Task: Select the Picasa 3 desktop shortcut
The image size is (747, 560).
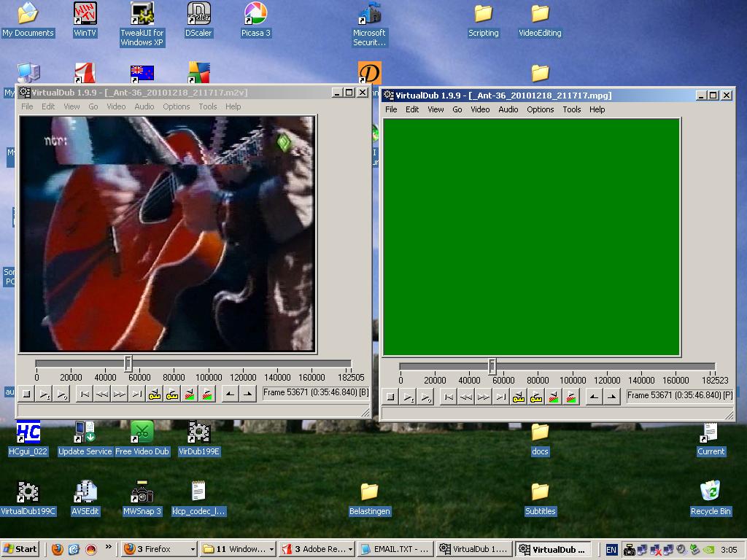Action: point(256,20)
